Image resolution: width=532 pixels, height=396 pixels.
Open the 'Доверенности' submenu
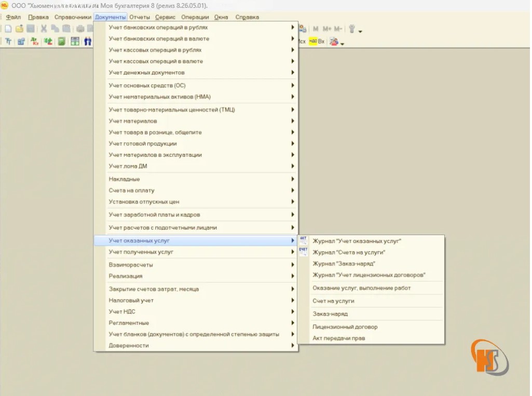click(196, 346)
